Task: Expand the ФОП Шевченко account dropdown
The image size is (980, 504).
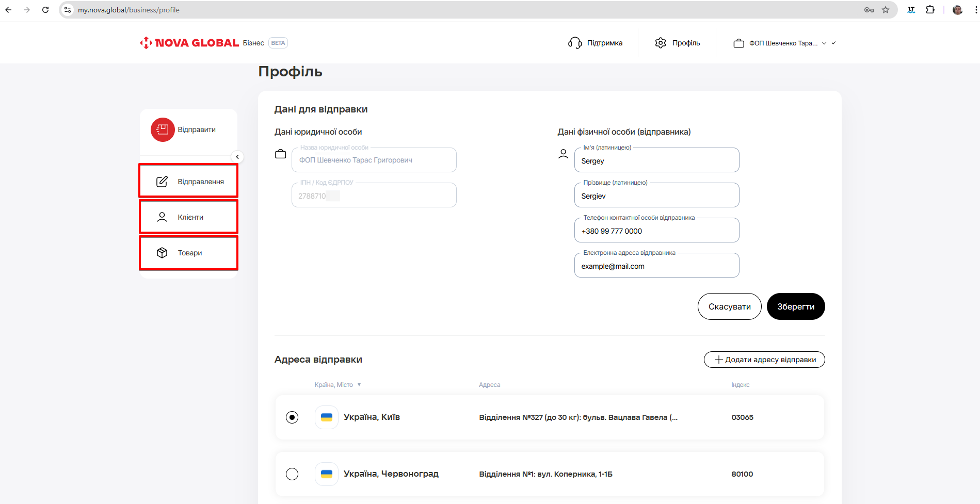Action: click(784, 43)
